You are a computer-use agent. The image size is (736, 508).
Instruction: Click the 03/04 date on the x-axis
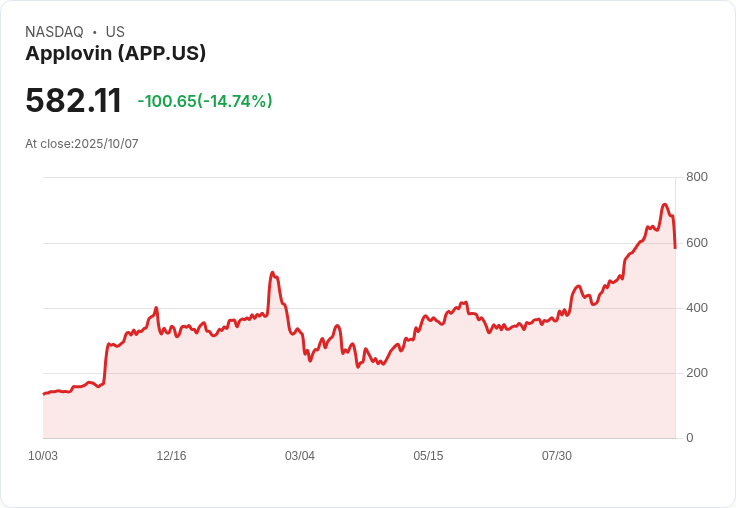tap(299, 456)
